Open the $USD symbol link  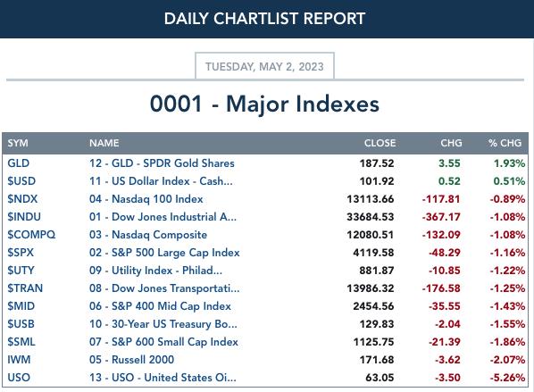tap(21, 181)
